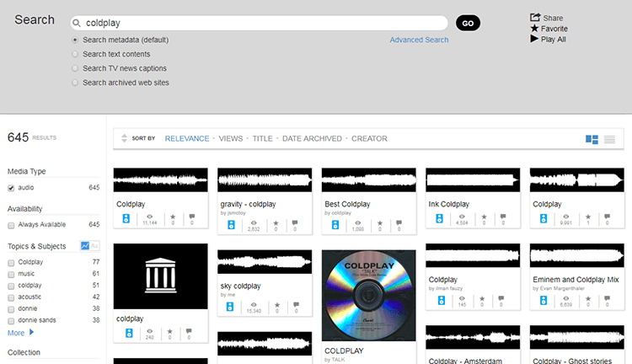
Task: Click the magnifier icon in search box
Action: pyautogui.click(x=77, y=23)
